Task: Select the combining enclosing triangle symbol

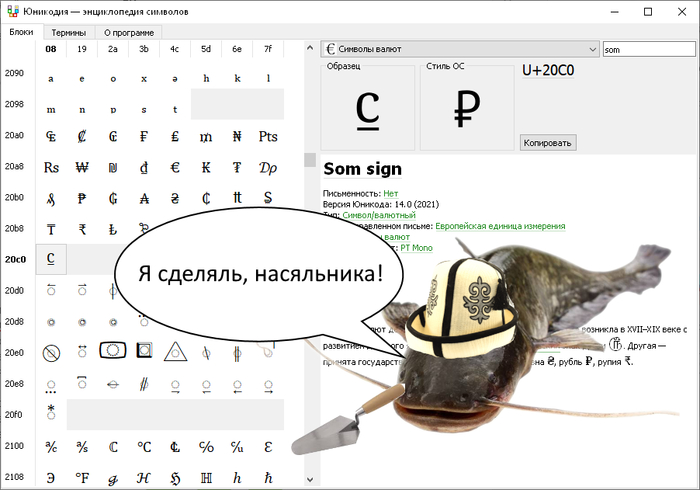Action: pyautogui.click(x=175, y=352)
